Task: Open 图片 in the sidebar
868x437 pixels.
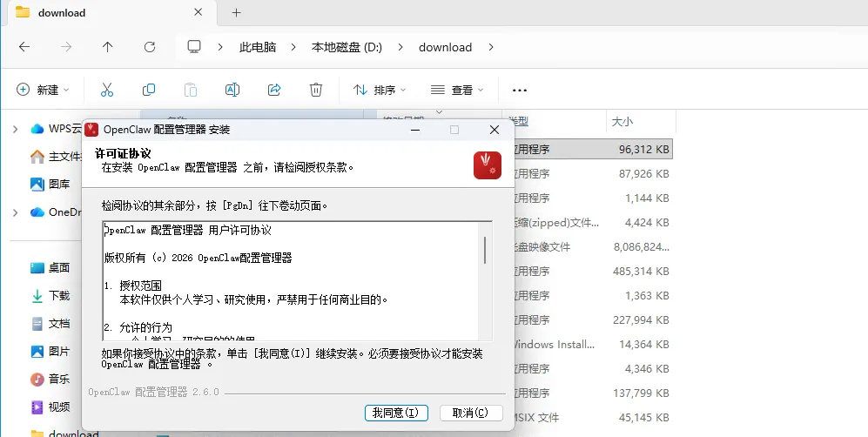Action: (50, 352)
